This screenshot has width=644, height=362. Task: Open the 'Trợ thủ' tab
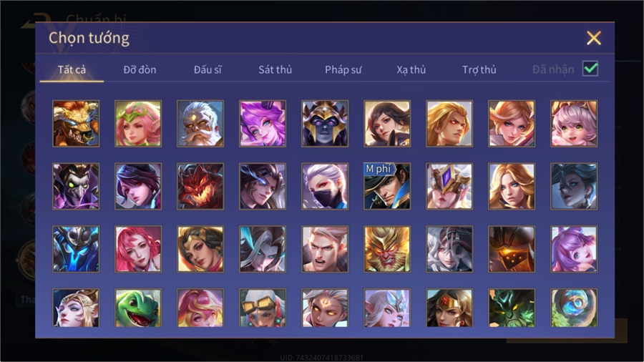click(479, 70)
